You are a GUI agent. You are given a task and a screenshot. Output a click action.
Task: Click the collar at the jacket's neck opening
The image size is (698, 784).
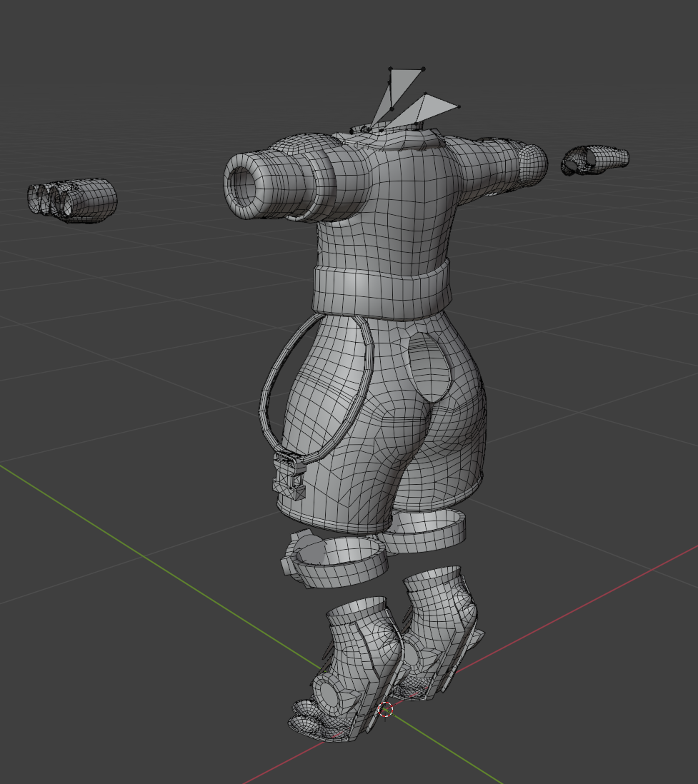click(x=389, y=133)
